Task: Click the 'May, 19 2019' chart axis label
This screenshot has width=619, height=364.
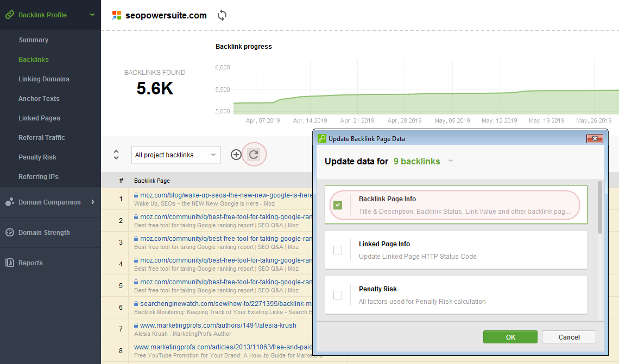Action: click(x=546, y=120)
